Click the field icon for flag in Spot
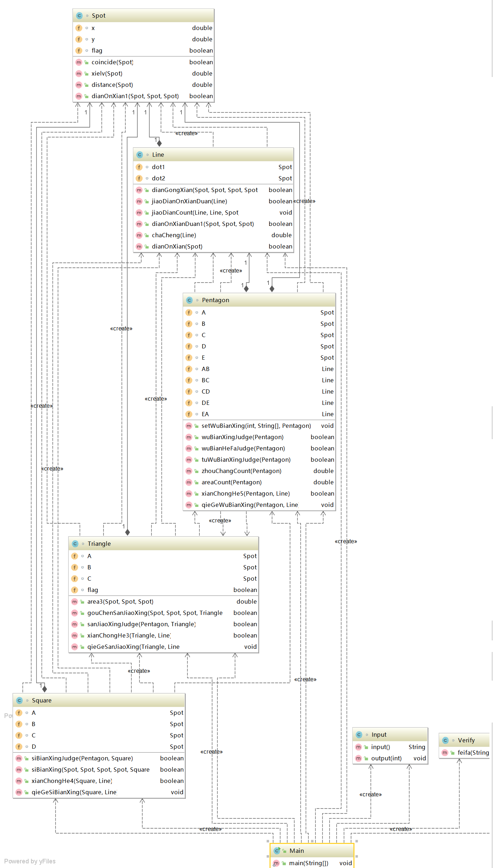493x868 pixels. [x=79, y=50]
